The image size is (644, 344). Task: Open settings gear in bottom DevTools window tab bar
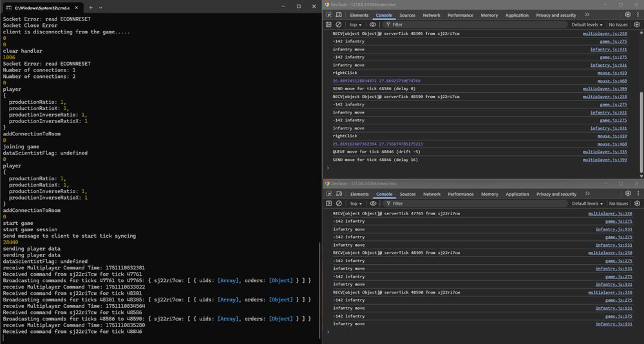click(627, 193)
